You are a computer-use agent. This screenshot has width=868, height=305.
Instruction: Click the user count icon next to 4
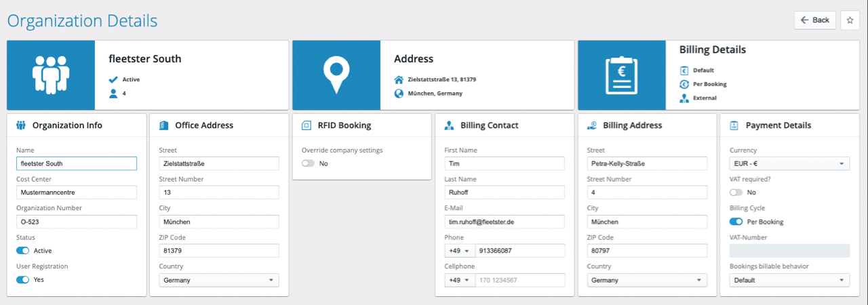pos(113,94)
